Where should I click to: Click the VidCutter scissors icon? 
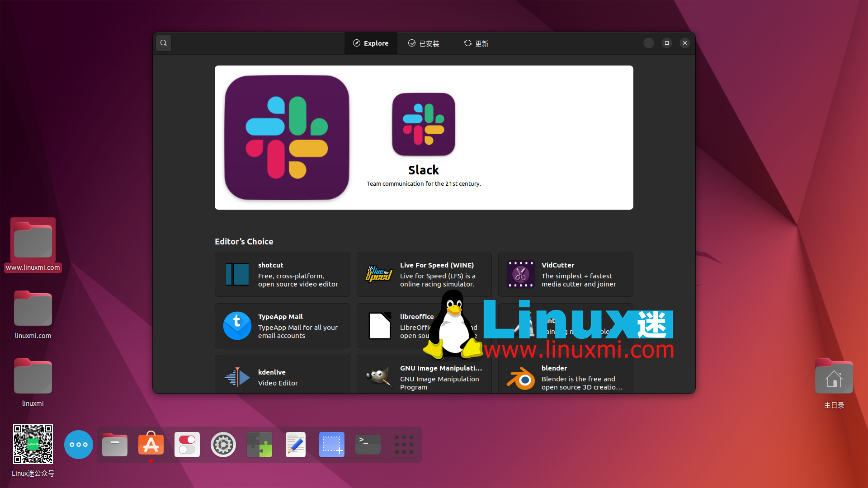click(520, 274)
